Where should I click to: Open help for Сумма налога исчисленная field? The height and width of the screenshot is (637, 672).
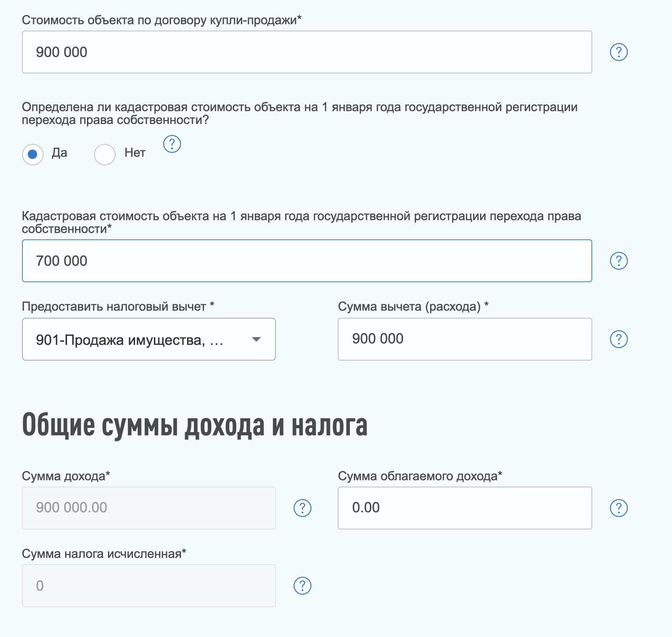click(x=303, y=586)
